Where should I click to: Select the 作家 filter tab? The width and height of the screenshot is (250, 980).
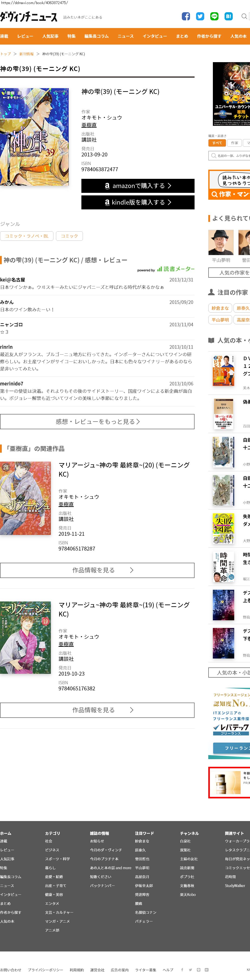(x=234, y=143)
